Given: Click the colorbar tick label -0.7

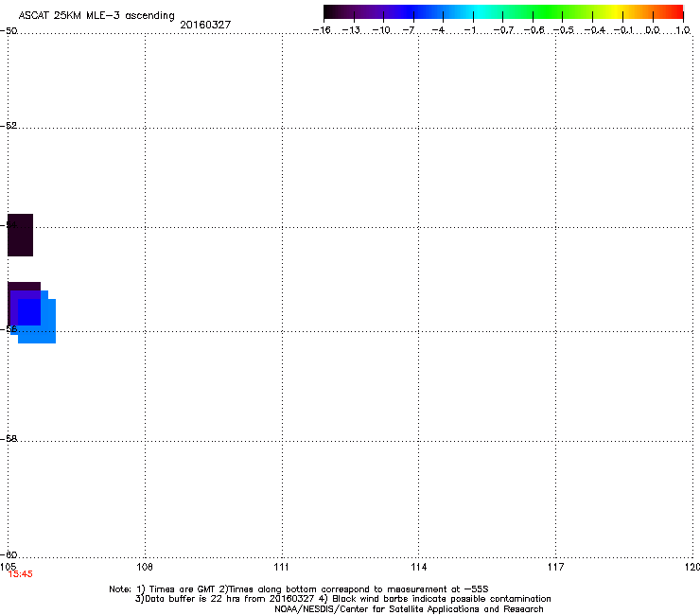Looking at the screenshot, I should (503, 30).
